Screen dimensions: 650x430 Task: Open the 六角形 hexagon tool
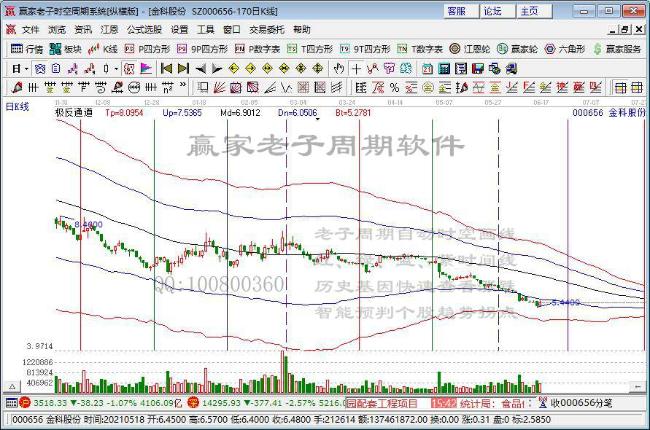pyautogui.click(x=565, y=49)
